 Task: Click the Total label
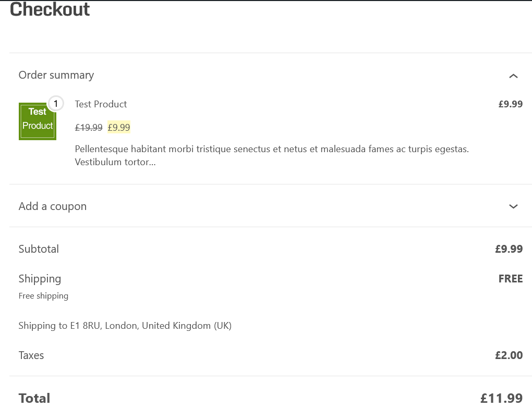[34, 398]
